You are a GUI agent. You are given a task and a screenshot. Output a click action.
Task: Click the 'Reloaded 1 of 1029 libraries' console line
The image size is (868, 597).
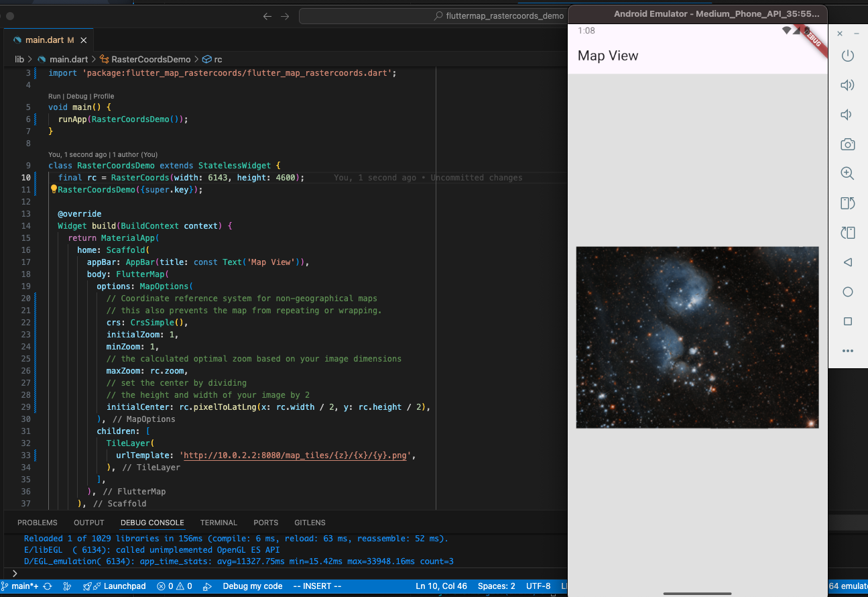[x=236, y=539]
